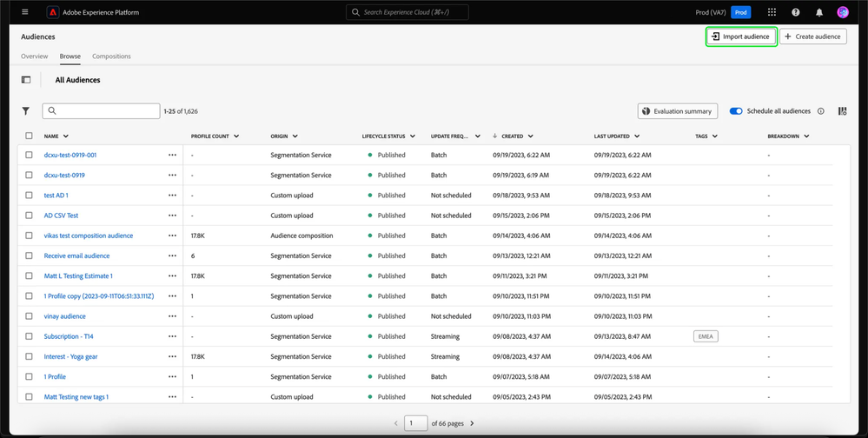The width and height of the screenshot is (868, 438).
Task: Select the dcxu-test-0919-001 row checkbox
Action: point(30,155)
